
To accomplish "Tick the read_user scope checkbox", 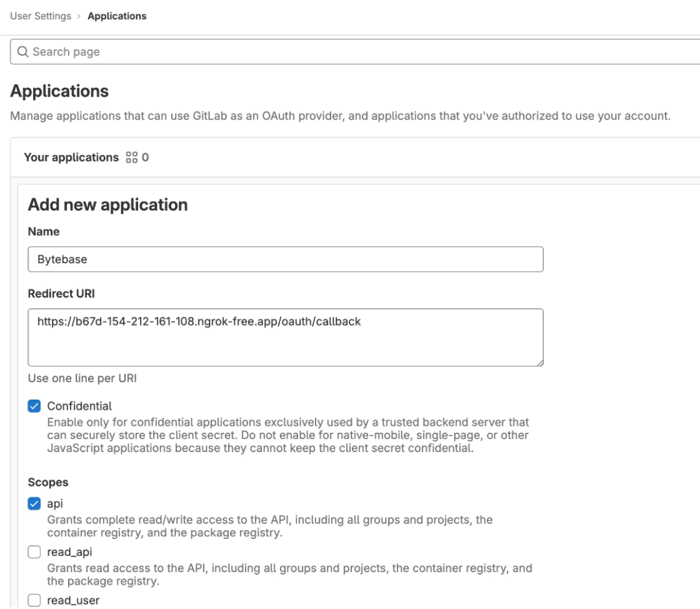I will click(x=34, y=601).
